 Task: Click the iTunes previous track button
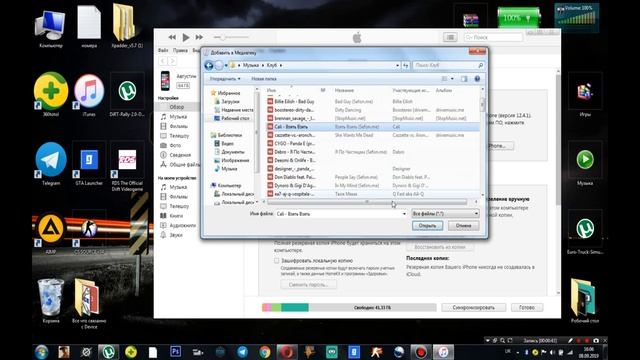coord(172,38)
